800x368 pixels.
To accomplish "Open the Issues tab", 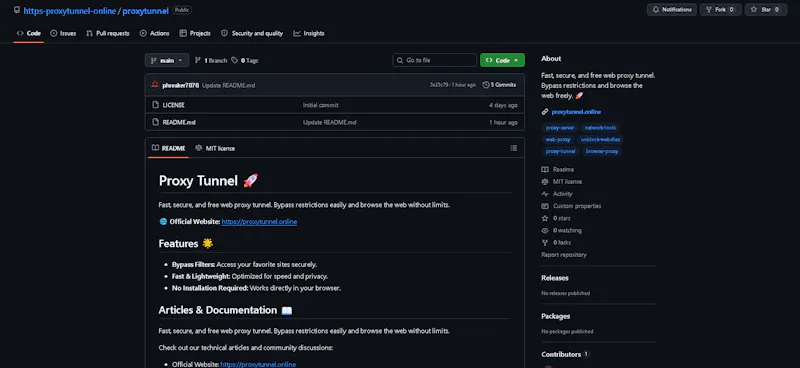I will tap(63, 33).
